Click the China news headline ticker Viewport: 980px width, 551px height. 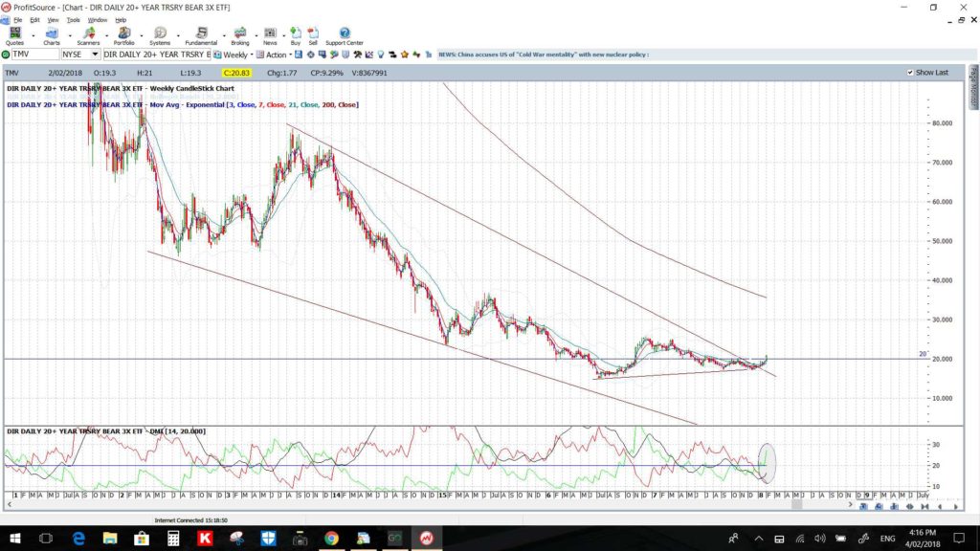point(544,55)
